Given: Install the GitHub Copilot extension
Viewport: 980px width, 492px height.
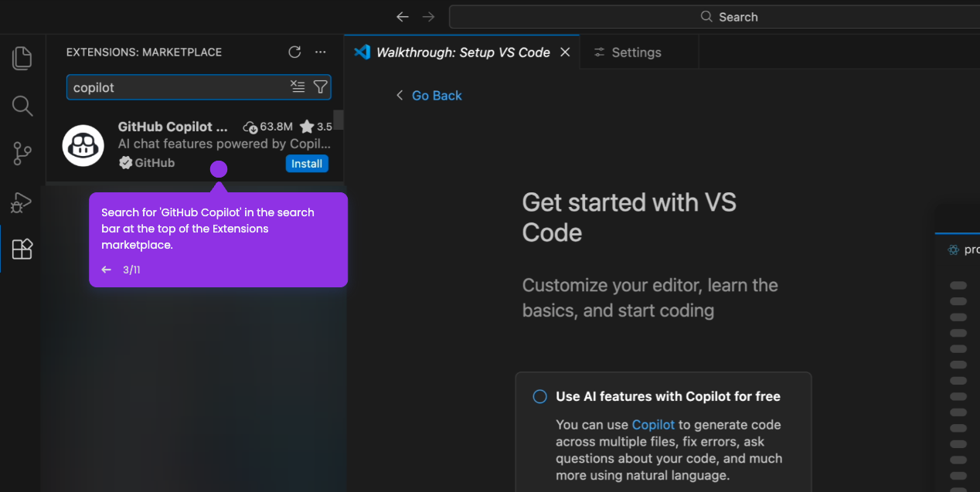Looking at the screenshot, I should [307, 163].
